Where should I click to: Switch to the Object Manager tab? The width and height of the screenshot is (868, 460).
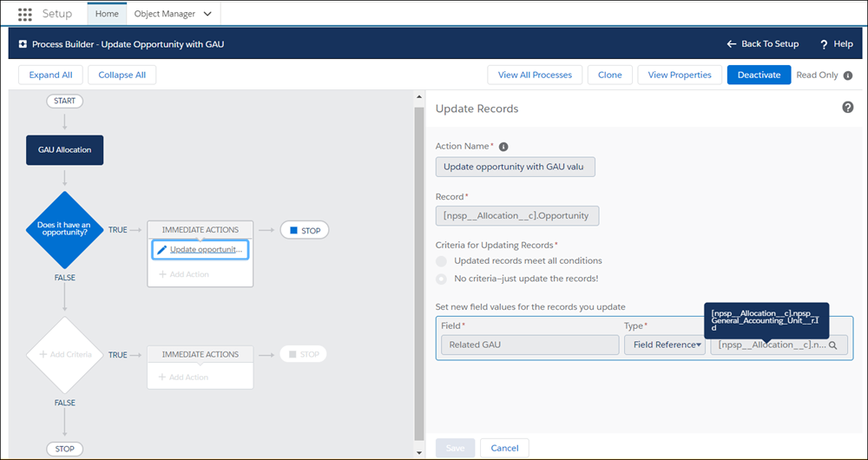click(166, 14)
